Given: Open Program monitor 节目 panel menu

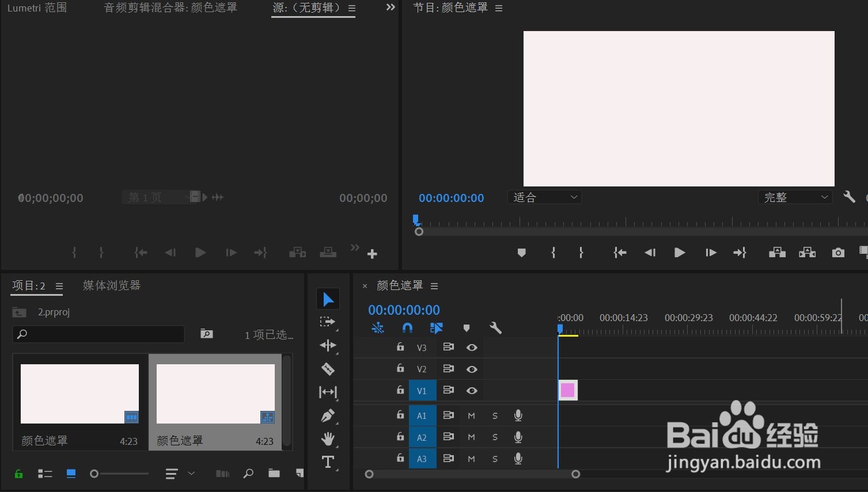Looking at the screenshot, I should point(499,8).
